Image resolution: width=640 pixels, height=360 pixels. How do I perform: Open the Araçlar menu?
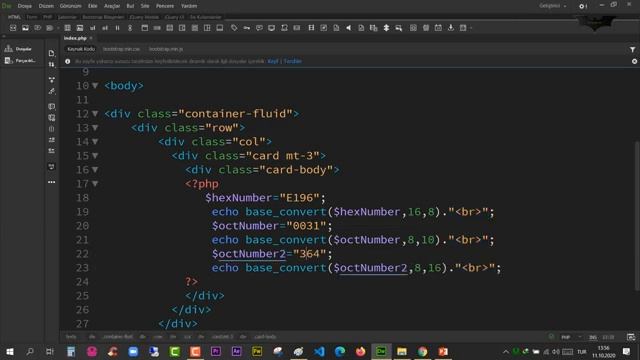[112, 6]
